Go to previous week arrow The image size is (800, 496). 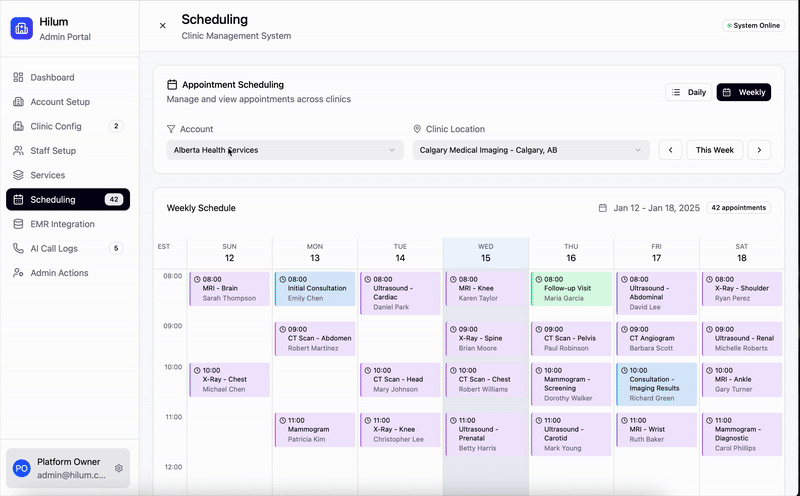click(670, 150)
